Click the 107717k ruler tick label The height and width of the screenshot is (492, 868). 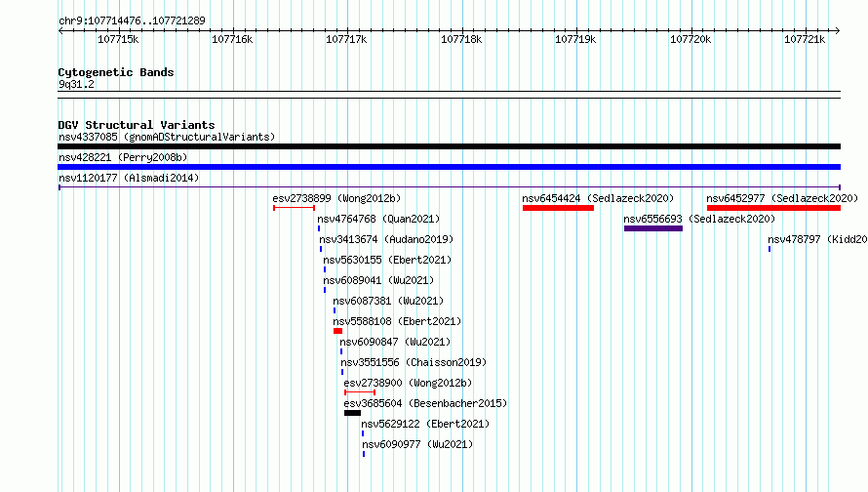[346, 39]
